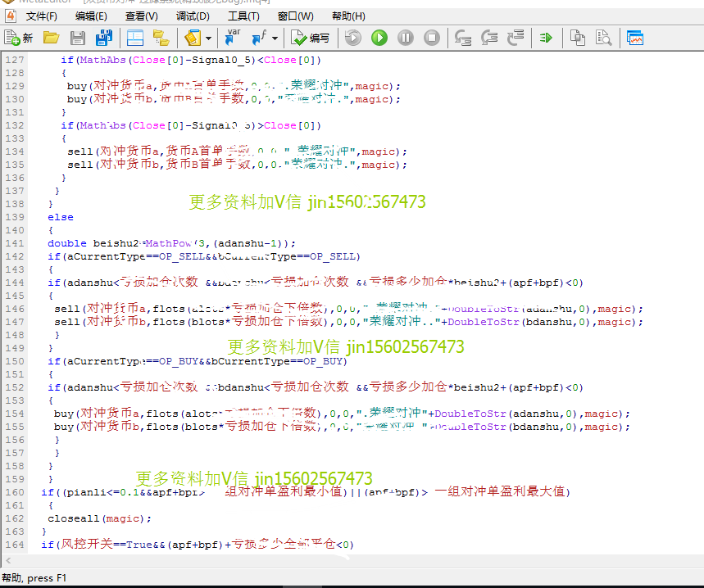704x588 pixels.
Task: Click status bar text '帮助, press F1'
Action: pos(34,577)
